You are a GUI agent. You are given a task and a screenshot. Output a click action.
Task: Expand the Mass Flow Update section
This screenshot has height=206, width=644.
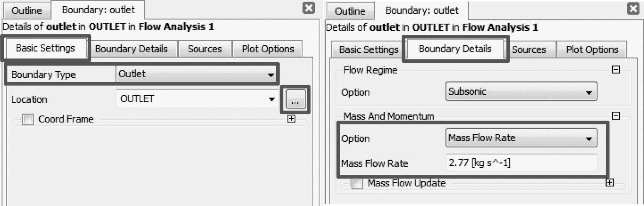click(610, 183)
